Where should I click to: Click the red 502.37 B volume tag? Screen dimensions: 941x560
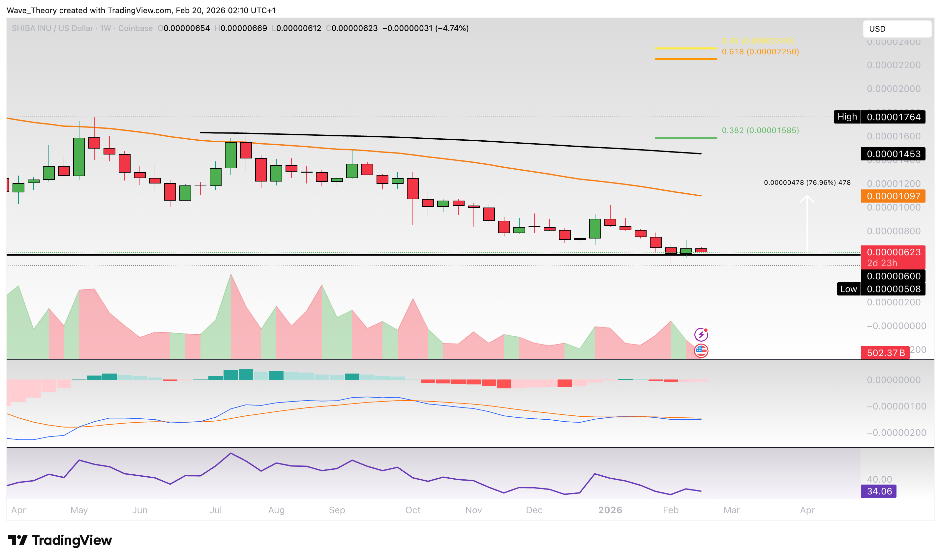[x=885, y=353]
